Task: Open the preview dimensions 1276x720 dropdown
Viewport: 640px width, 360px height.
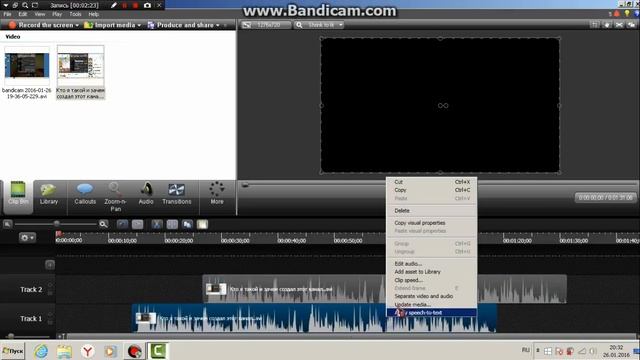Action: point(266,25)
